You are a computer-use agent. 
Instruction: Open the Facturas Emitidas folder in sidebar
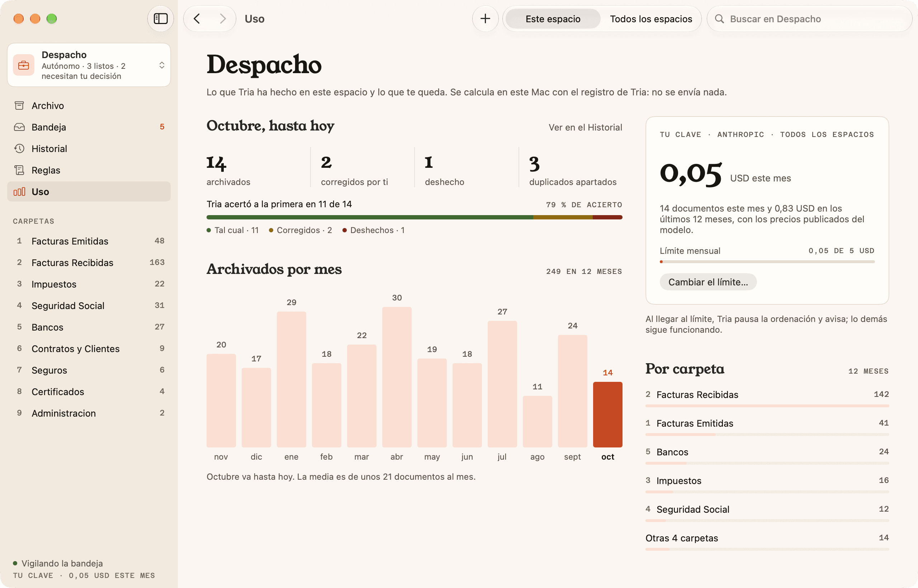pos(89,241)
